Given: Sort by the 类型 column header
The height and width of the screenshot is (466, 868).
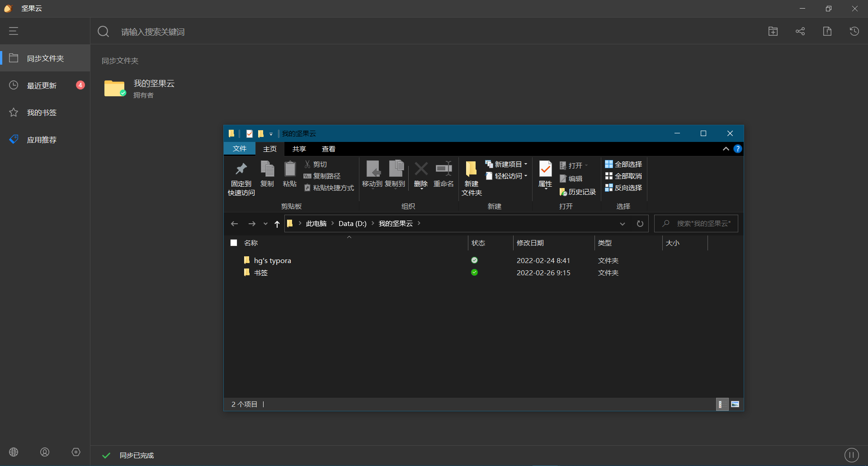Looking at the screenshot, I should pos(628,243).
